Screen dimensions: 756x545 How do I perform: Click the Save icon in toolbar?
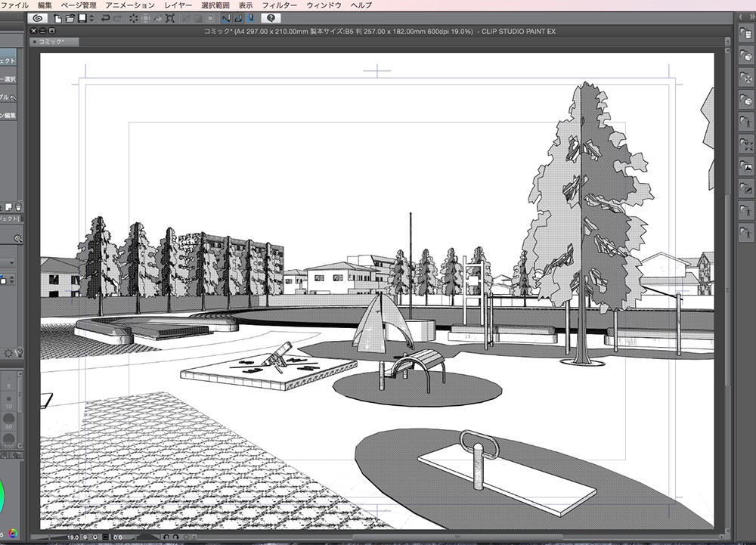pyautogui.click(x=81, y=17)
